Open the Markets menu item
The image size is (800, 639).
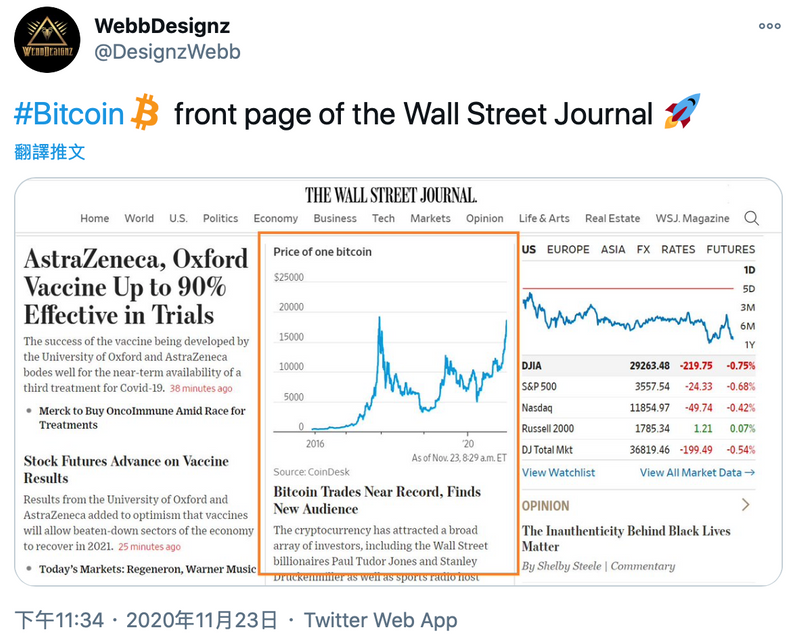430,218
